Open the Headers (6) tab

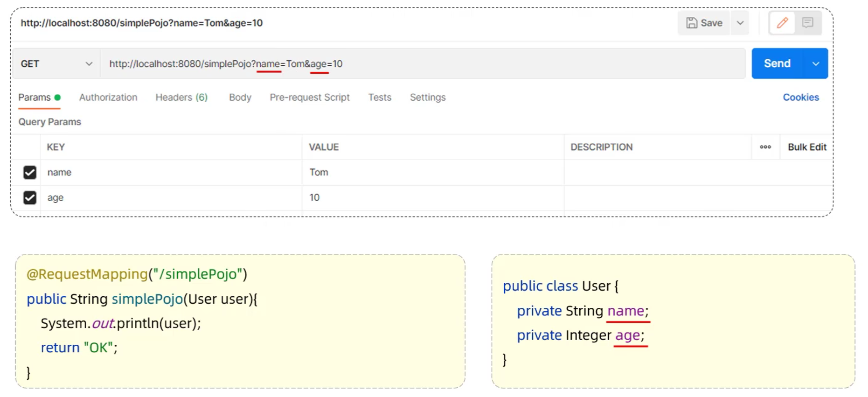pyautogui.click(x=181, y=98)
